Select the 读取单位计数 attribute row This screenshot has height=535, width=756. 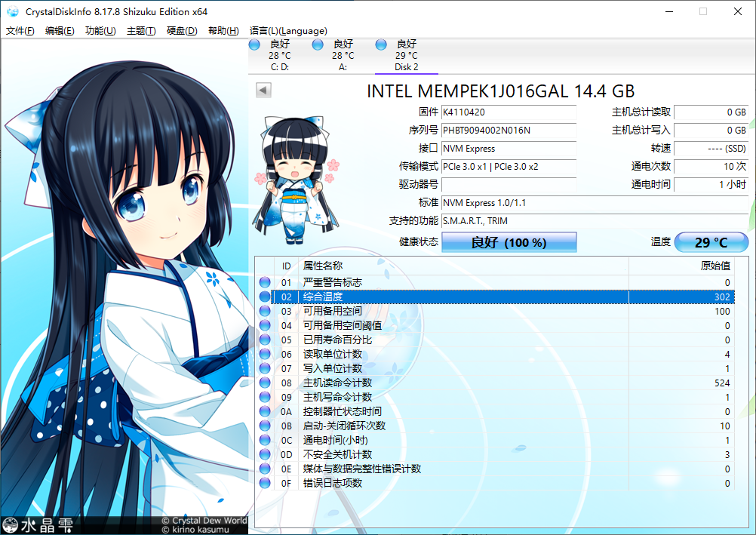495,354
